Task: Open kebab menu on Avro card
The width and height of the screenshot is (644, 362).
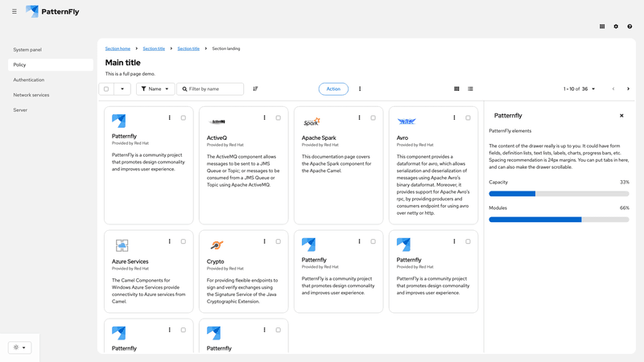Action: tap(454, 117)
